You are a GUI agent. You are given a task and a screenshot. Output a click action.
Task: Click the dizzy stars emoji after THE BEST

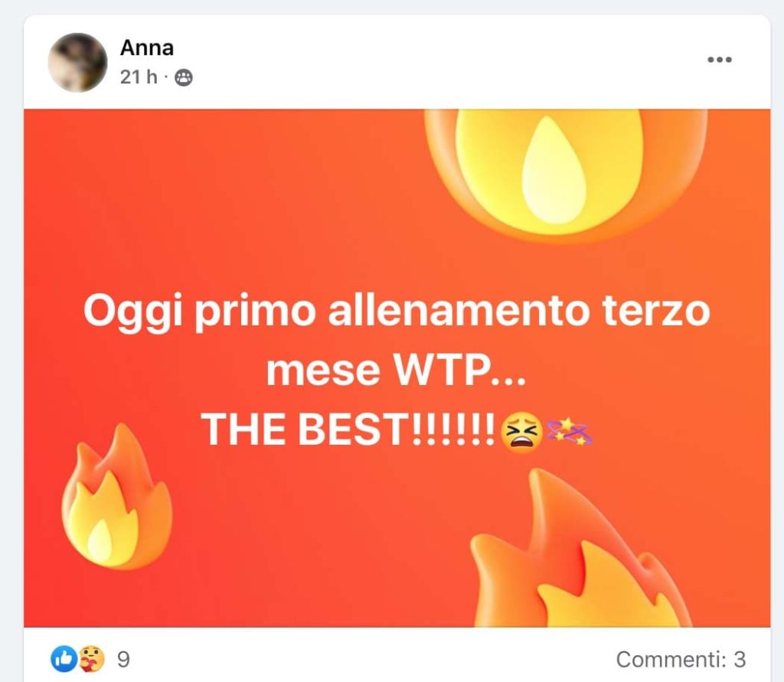(x=569, y=432)
